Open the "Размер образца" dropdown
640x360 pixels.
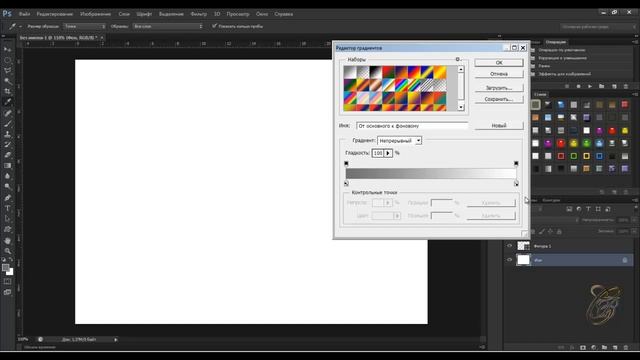[85, 26]
